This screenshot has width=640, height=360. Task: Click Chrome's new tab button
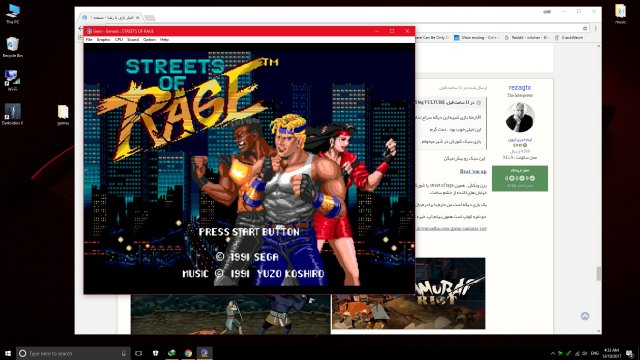[x=150, y=18]
